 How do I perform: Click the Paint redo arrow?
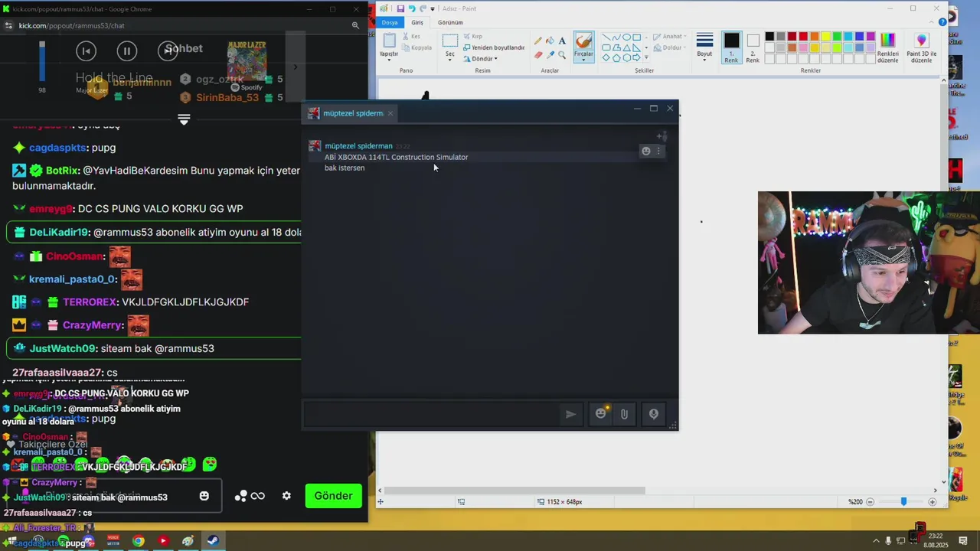click(423, 8)
